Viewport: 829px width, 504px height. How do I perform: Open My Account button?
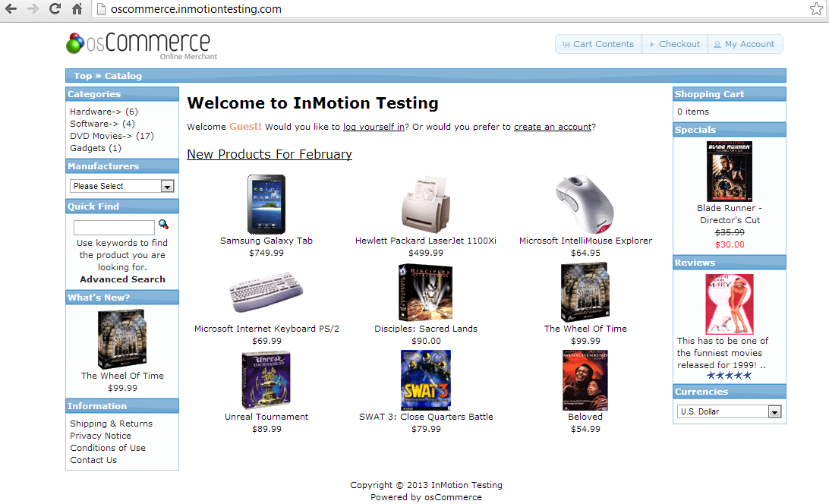tap(745, 45)
